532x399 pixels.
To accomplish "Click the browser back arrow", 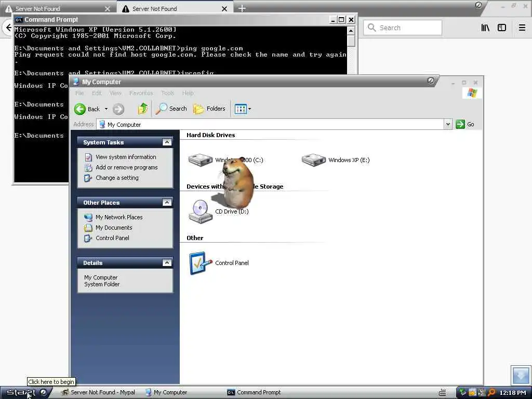I will tap(8, 28).
